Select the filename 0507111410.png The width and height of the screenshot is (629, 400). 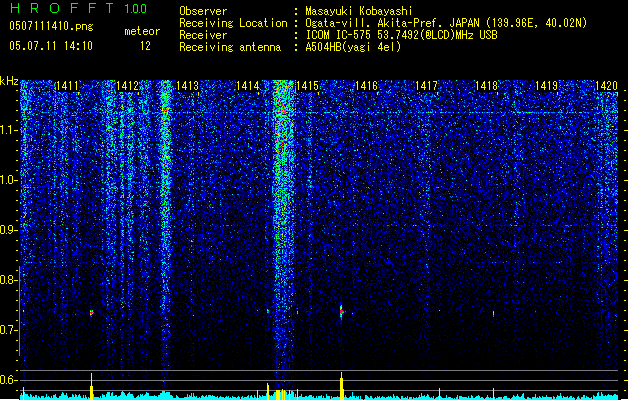click(x=51, y=26)
